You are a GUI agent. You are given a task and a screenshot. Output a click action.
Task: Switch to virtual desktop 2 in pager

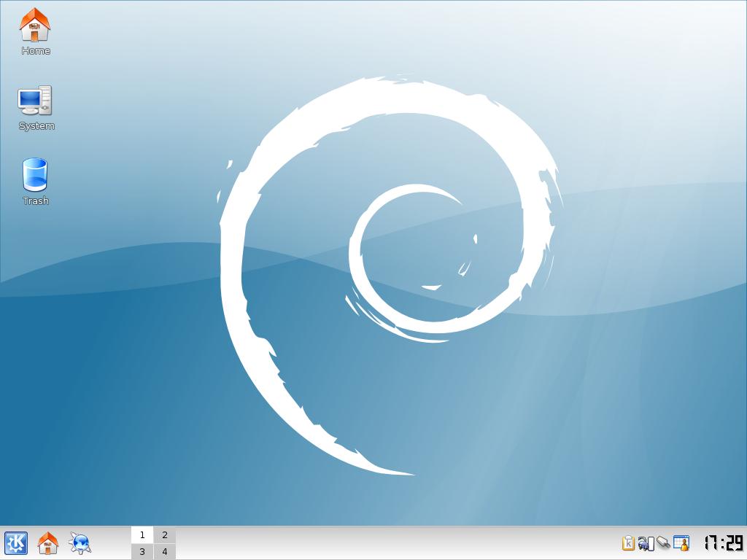165,535
